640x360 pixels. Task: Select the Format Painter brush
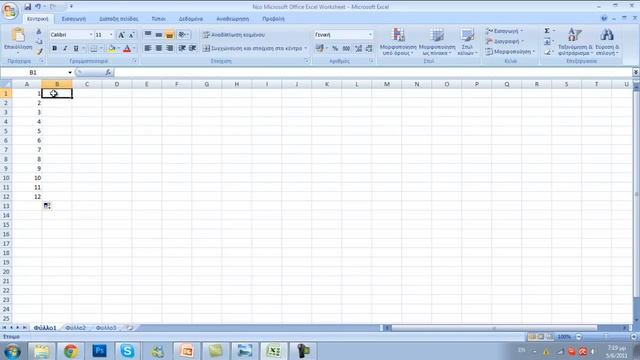[x=39, y=51]
